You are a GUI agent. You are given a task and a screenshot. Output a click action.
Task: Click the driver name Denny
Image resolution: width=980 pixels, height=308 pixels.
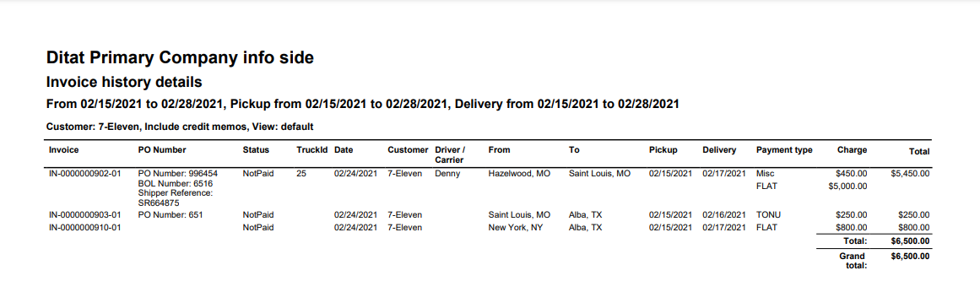(x=447, y=174)
